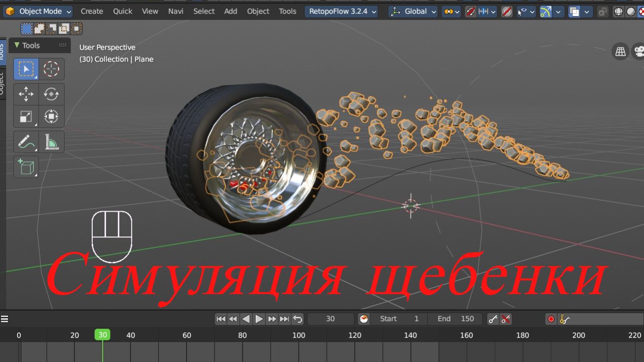Toggle proportional editing

(x=507, y=11)
